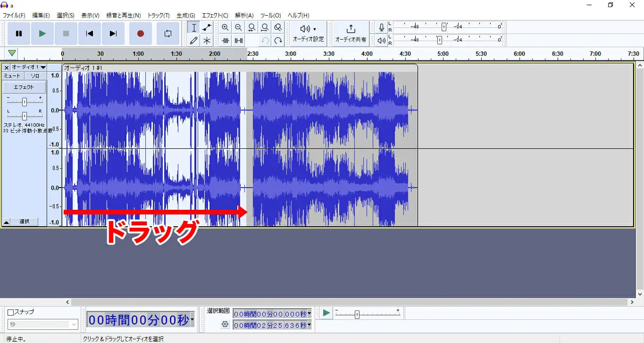Select the I-beam Selection tool
The width and height of the screenshot is (644, 343).
click(193, 28)
